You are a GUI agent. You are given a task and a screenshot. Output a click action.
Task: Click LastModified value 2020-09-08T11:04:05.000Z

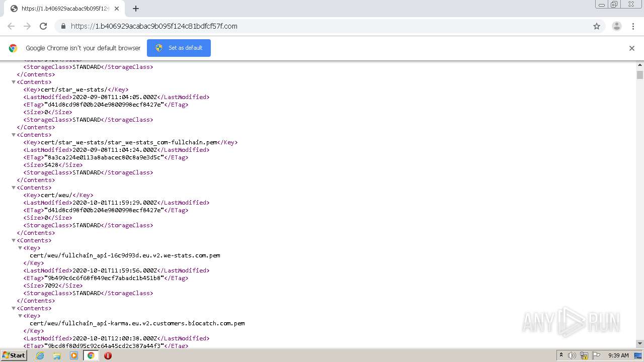point(115,97)
